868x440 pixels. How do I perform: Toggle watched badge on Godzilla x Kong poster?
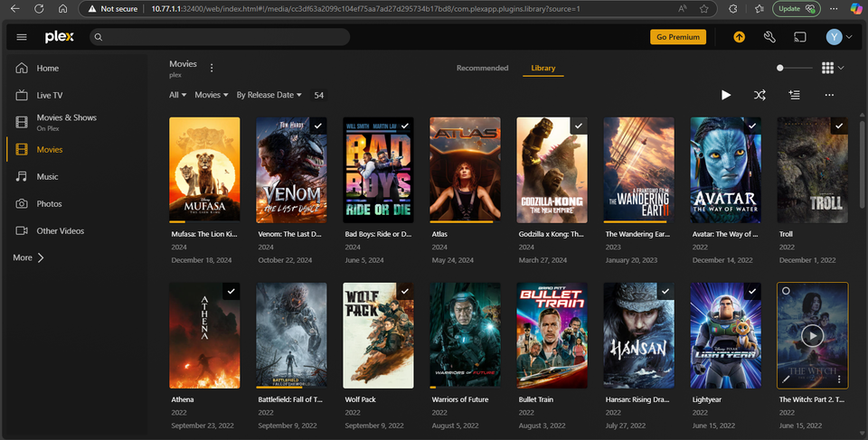pos(579,126)
